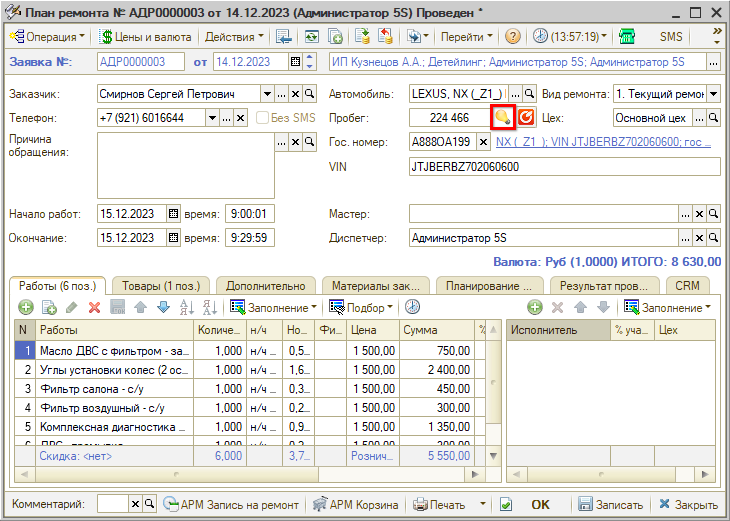730x521 pixels.
Task: Open the Операция toolbar menu
Action: [48, 36]
